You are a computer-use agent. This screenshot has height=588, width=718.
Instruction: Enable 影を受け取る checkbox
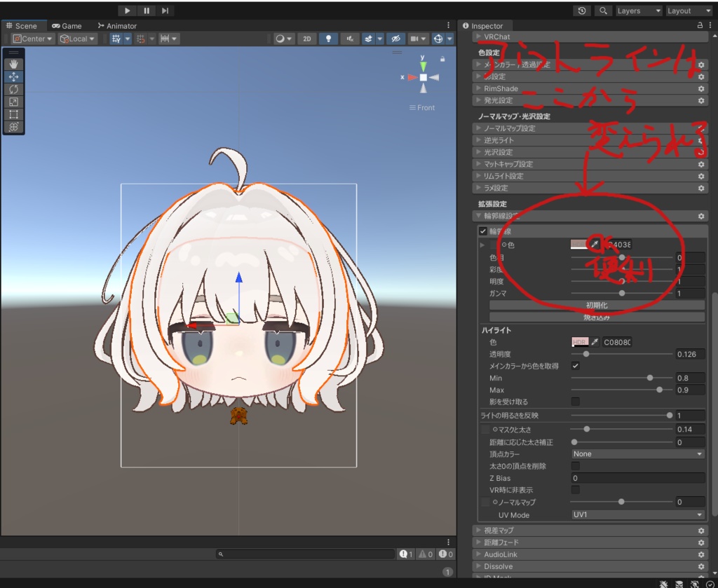576,402
